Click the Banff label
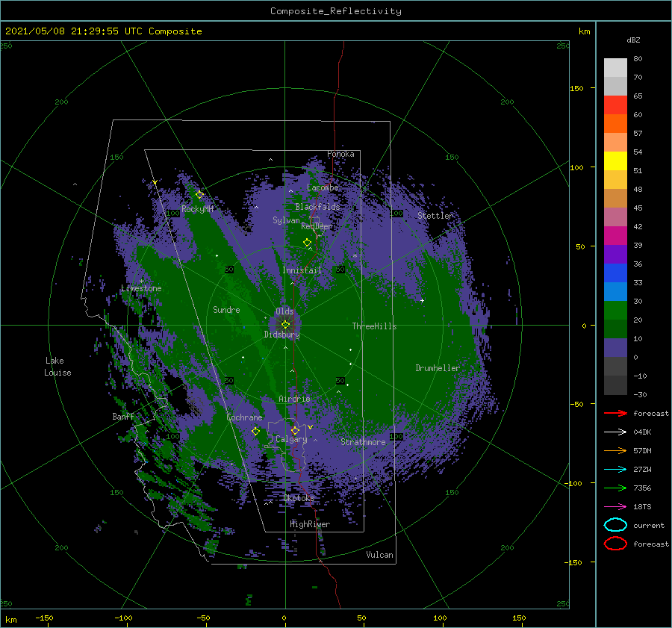Viewport: 672px width, 628px height. point(123,416)
